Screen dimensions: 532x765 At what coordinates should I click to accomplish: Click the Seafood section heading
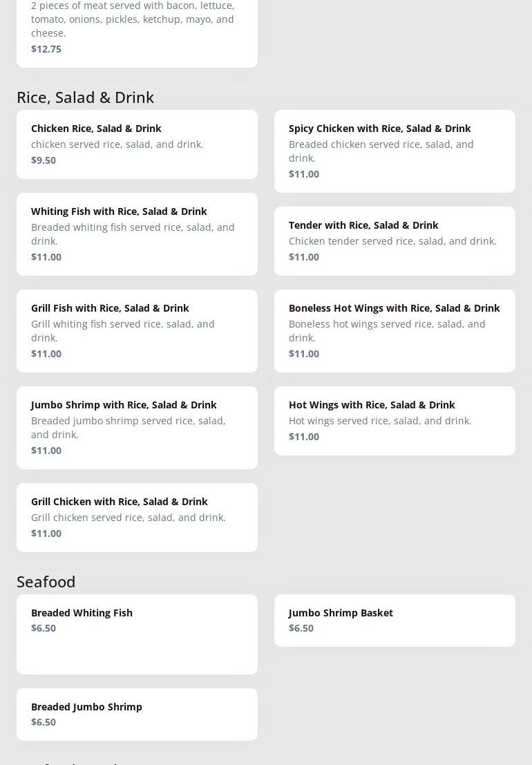coord(46,582)
